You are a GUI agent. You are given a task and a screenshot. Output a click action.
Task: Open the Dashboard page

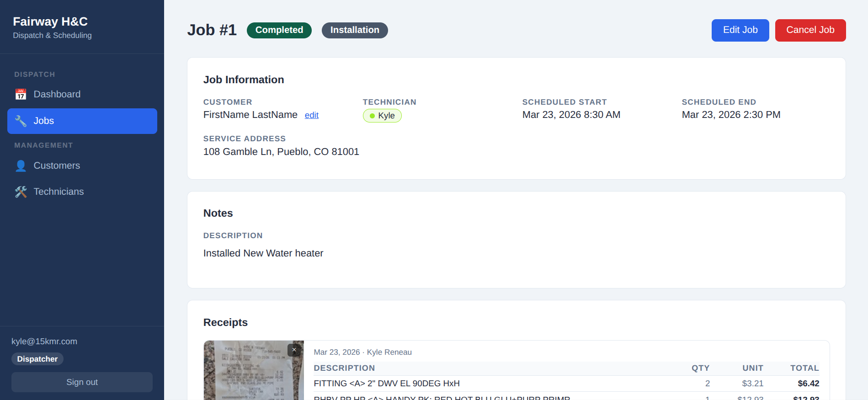pos(57,94)
